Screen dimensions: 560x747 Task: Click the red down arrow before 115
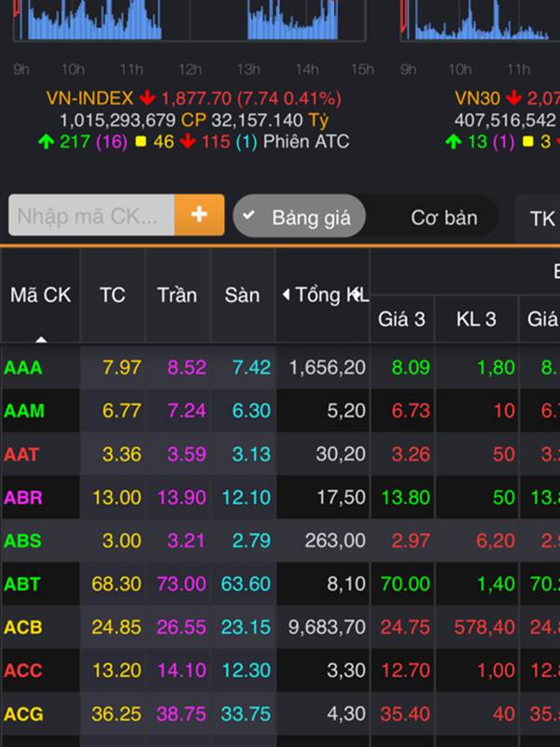click(189, 142)
